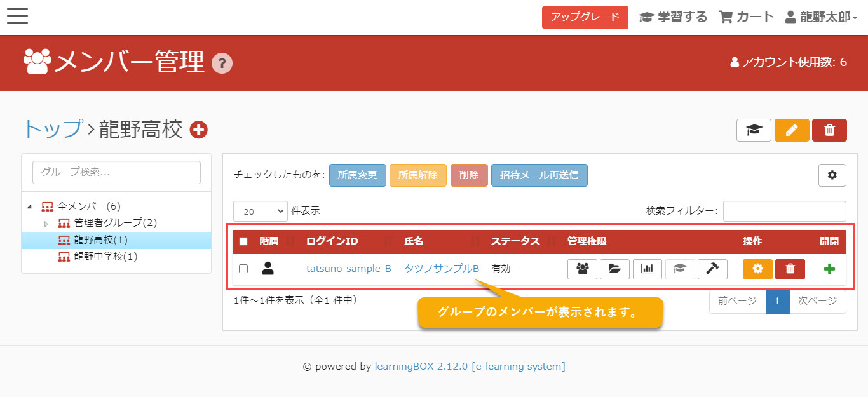Expand the 管理者グループ tree node arrow
The image size is (868, 397).
[46, 224]
